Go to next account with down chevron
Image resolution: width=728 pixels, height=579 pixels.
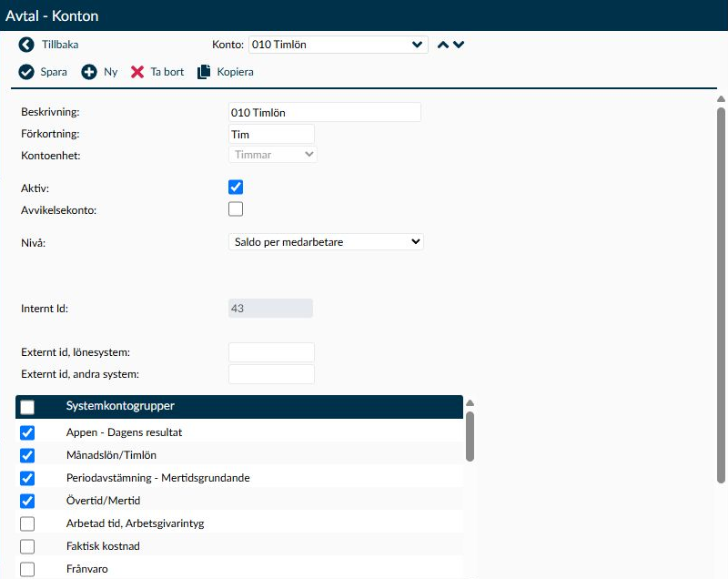[x=459, y=45]
